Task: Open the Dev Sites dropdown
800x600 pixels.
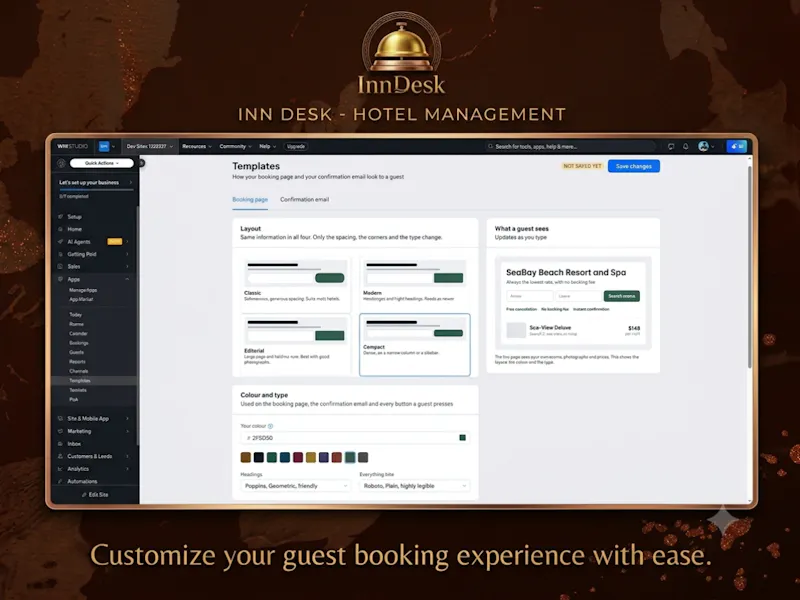Action: 149,146
